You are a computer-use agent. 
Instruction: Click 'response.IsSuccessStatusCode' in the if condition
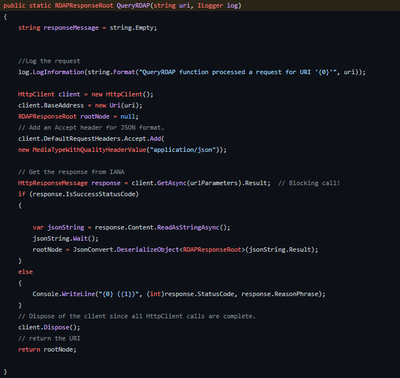click(x=84, y=194)
